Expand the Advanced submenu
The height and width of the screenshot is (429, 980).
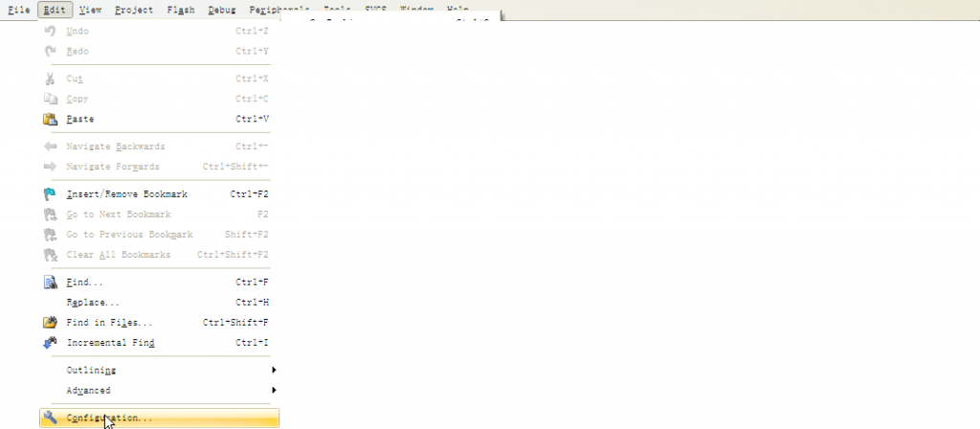point(160,391)
